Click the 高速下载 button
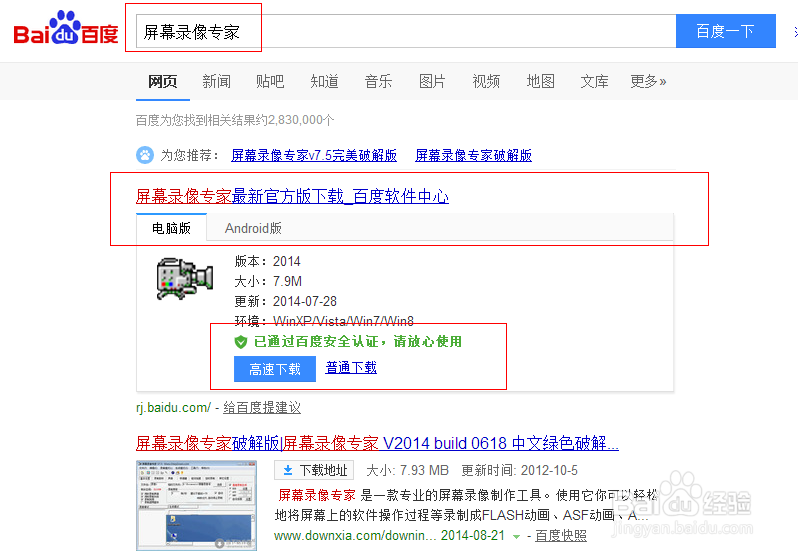Screen dimensions: 798x556 point(275,369)
